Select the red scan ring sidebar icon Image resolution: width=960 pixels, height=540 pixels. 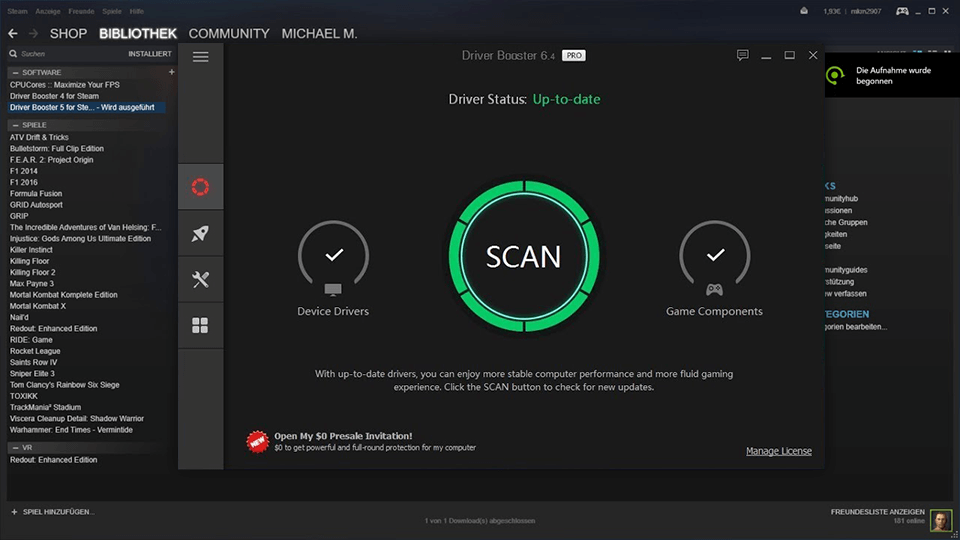pyautogui.click(x=200, y=187)
